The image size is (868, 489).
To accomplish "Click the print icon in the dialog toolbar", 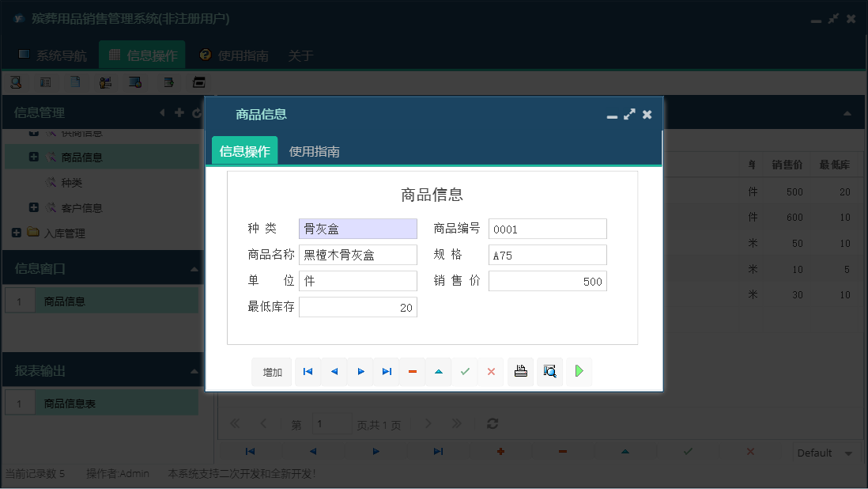I will [x=520, y=371].
